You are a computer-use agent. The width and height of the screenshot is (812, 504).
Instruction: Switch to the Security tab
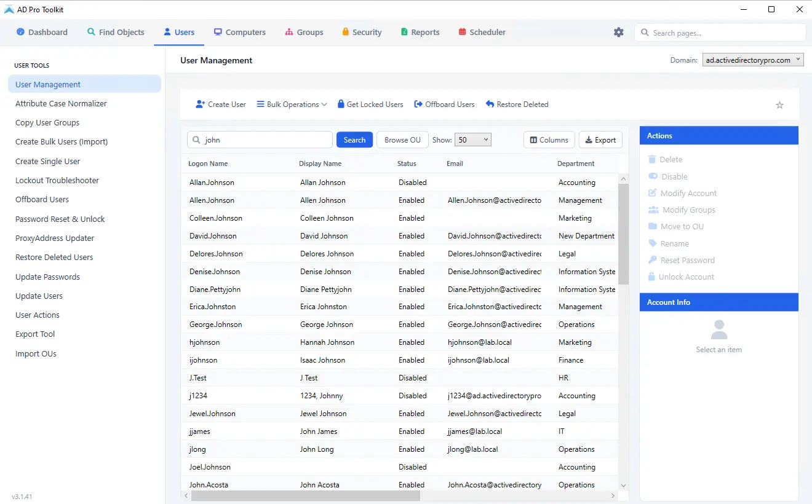click(x=362, y=32)
